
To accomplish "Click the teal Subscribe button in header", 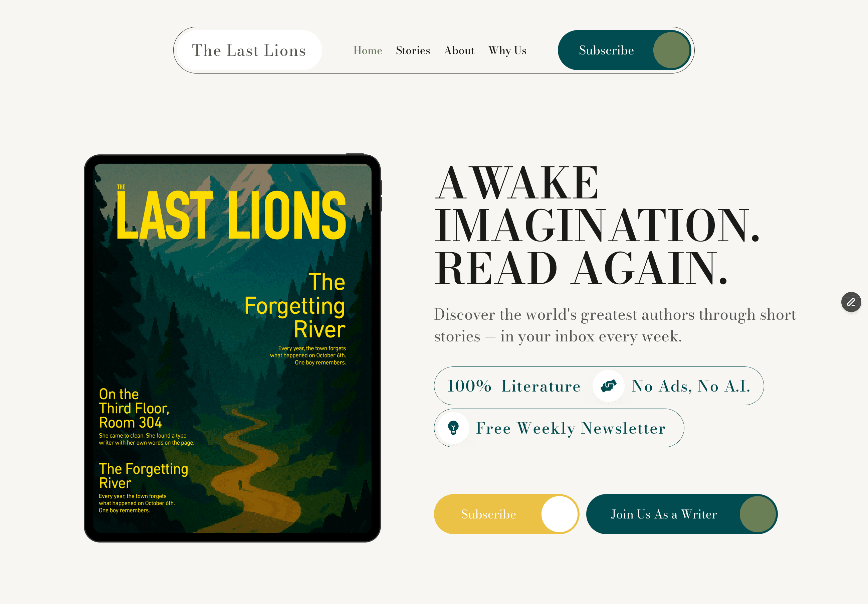I will [x=625, y=50].
